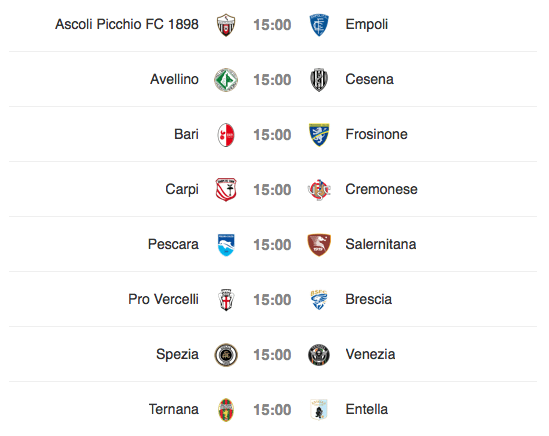Select the Entella team name

pyautogui.click(x=367, y=409)
